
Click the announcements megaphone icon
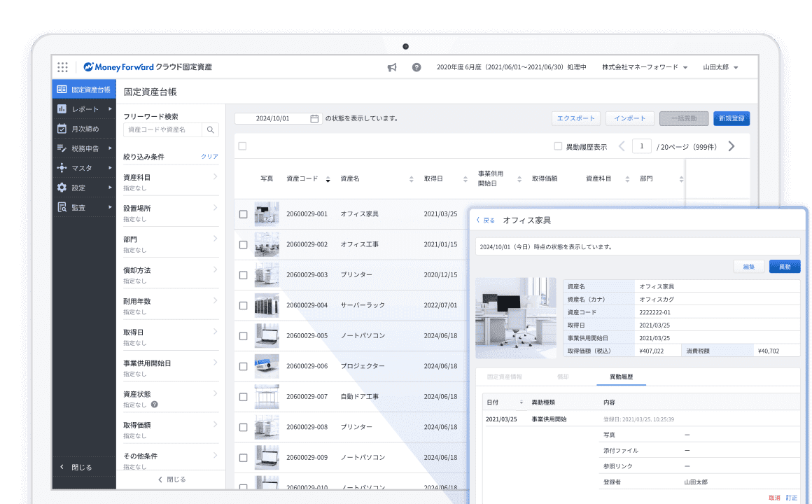pyautogui.click(x=392, y=67)
